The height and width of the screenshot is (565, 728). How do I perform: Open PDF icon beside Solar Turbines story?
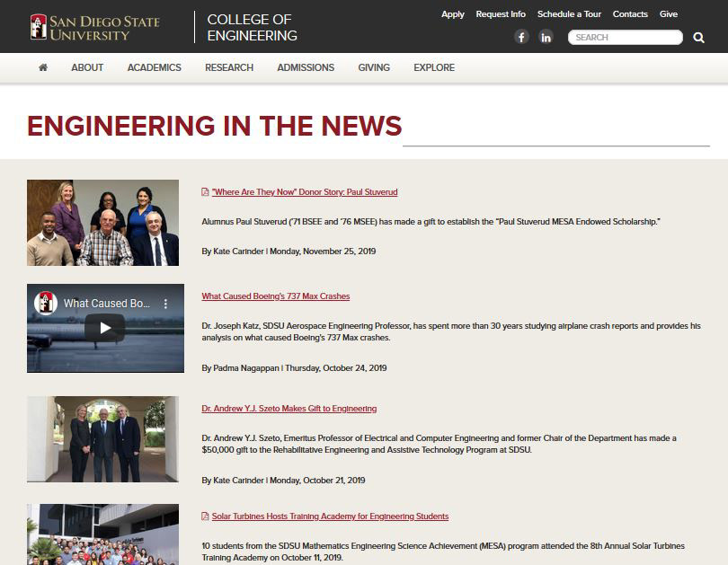[x=205, y=516]
